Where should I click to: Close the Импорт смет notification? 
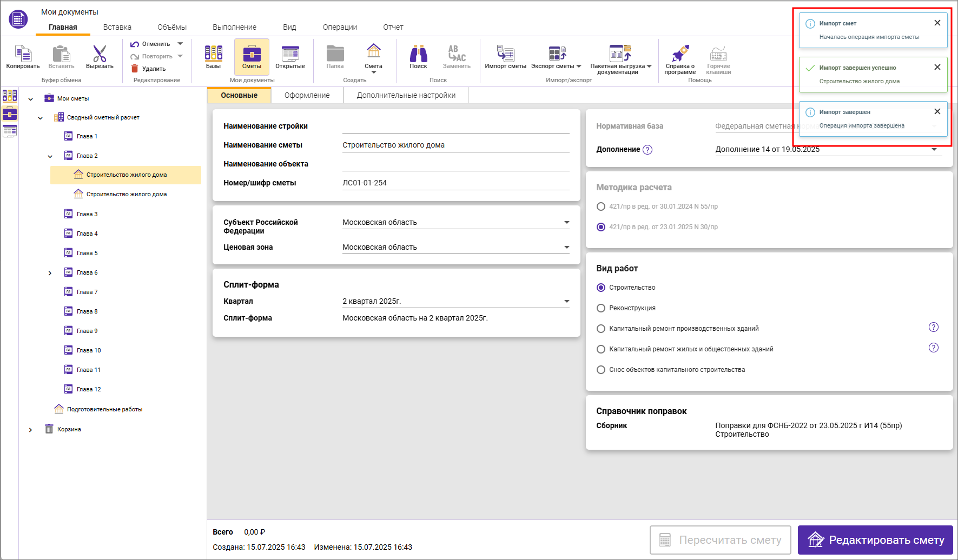coord(937,23)
